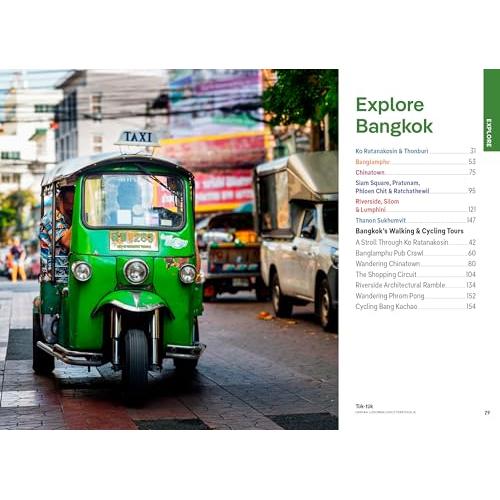This screenshot has width=500, height=500.
Task: Select 'The Shopping Circuit' tour entry
Action: point(415,274)
